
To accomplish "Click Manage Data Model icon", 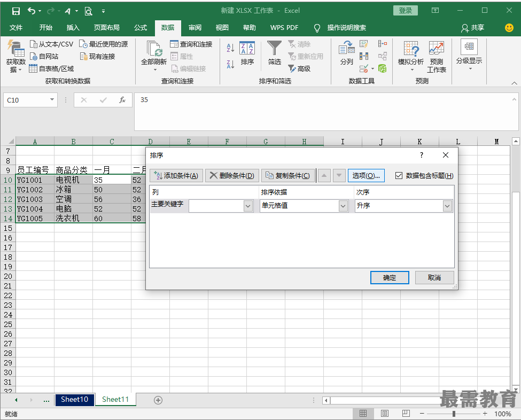I will coord(383,68).
